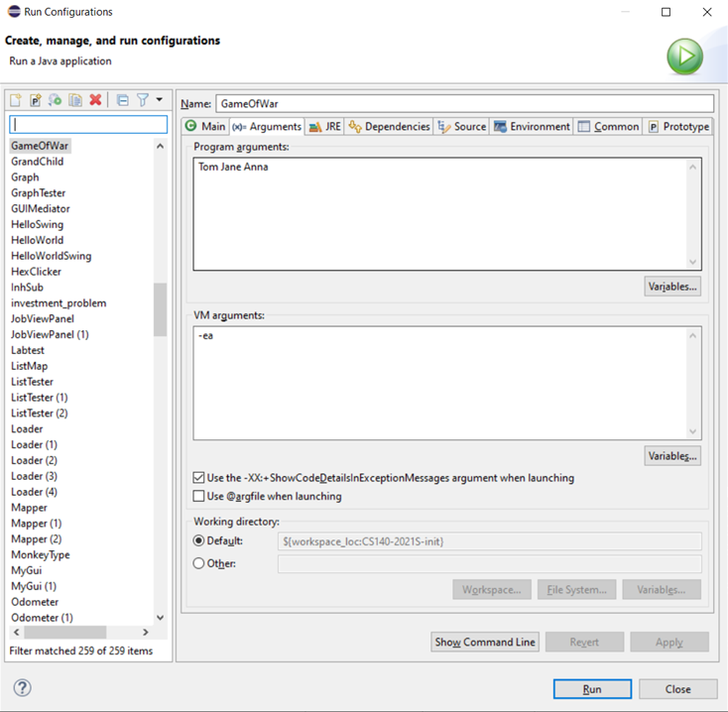The image size is (728, 712).
Task: Click the Show Command Line button
Action: coord(485,642)
